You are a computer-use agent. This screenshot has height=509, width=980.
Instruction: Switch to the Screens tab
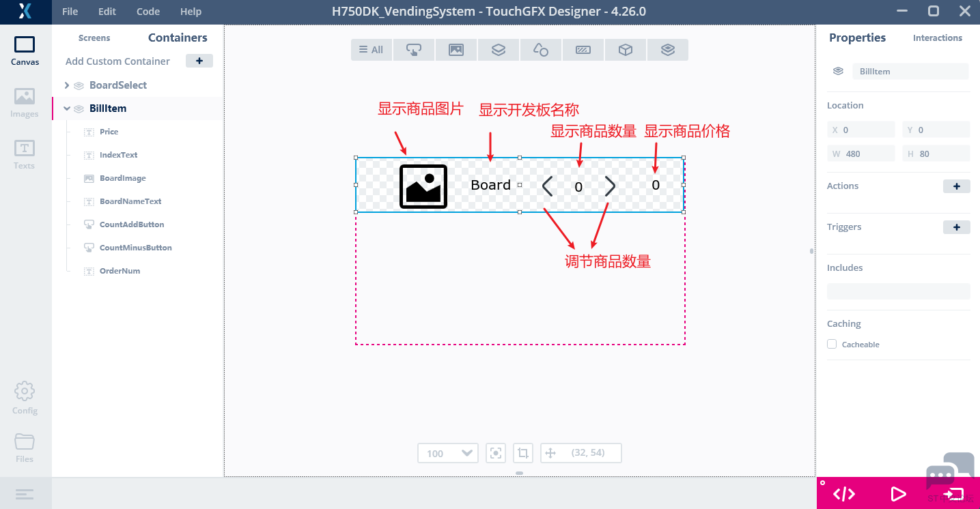tap(94, 38)
